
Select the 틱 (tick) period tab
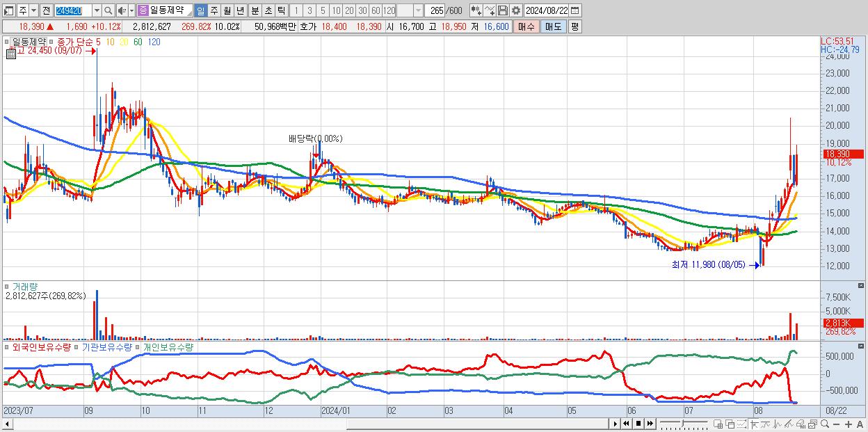(281, 10)
